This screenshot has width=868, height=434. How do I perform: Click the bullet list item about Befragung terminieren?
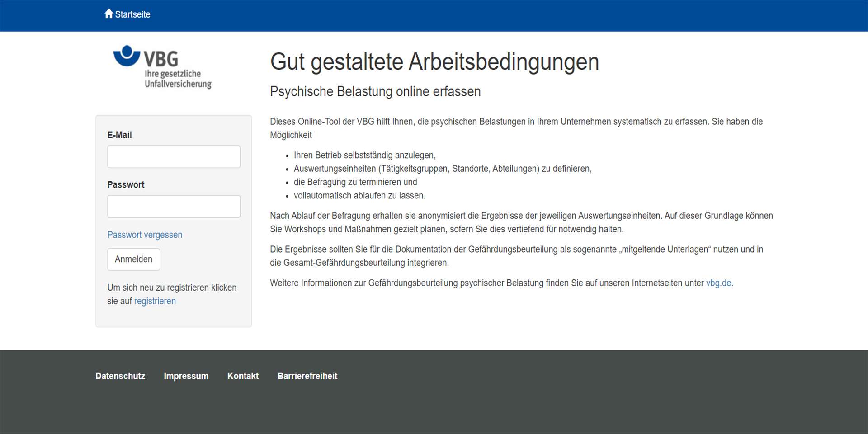coord(355,182)
